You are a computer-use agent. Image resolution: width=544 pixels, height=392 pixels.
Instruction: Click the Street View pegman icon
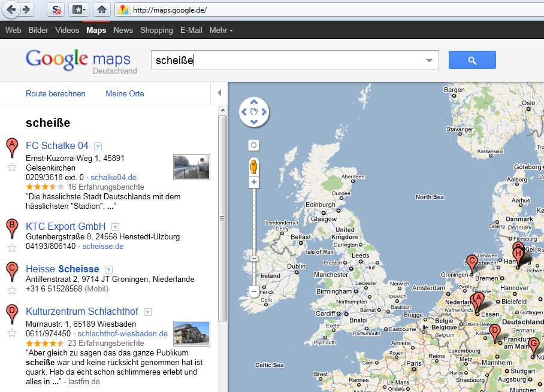tap(254, 166)
